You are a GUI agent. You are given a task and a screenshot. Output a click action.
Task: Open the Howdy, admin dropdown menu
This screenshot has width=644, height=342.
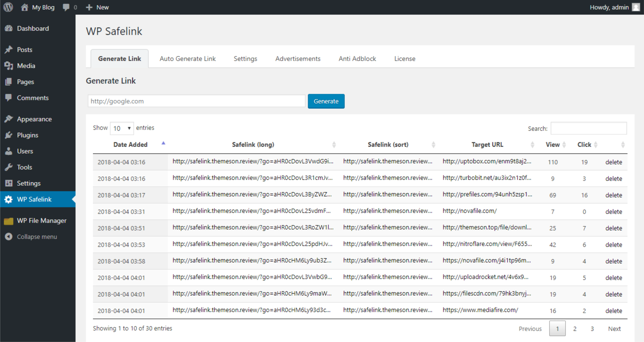609,7
